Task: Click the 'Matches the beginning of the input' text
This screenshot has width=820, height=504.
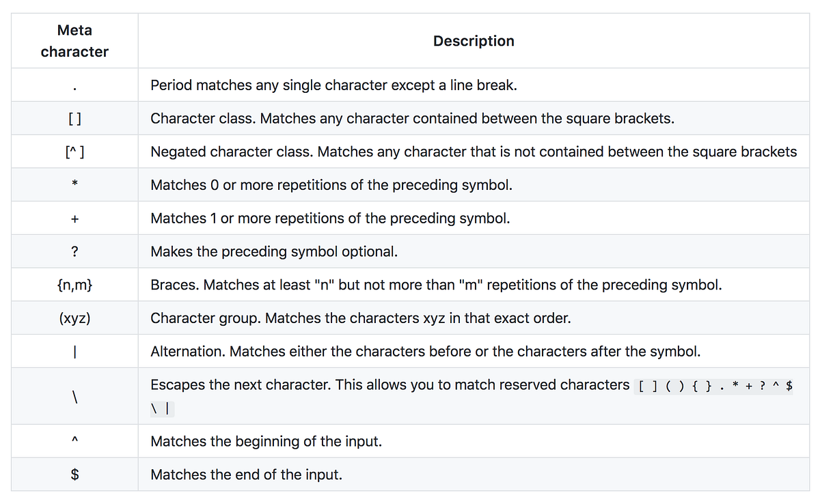Action: click(x=266, y=441)
